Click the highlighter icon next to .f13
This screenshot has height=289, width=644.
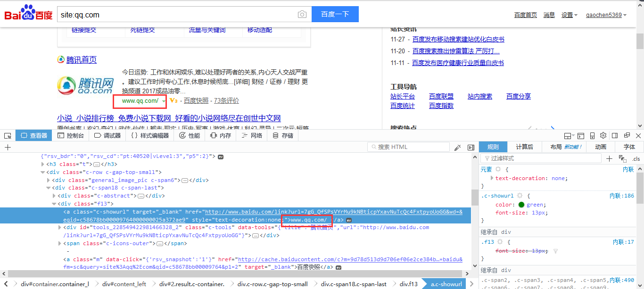point(500,242)
